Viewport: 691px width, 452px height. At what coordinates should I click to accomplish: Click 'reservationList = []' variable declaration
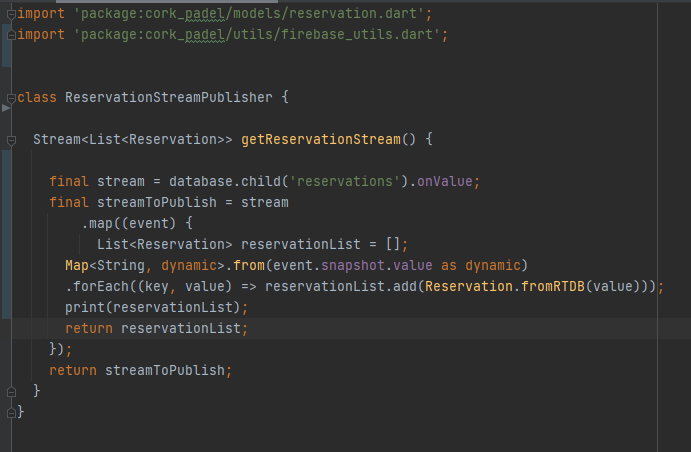320,245
